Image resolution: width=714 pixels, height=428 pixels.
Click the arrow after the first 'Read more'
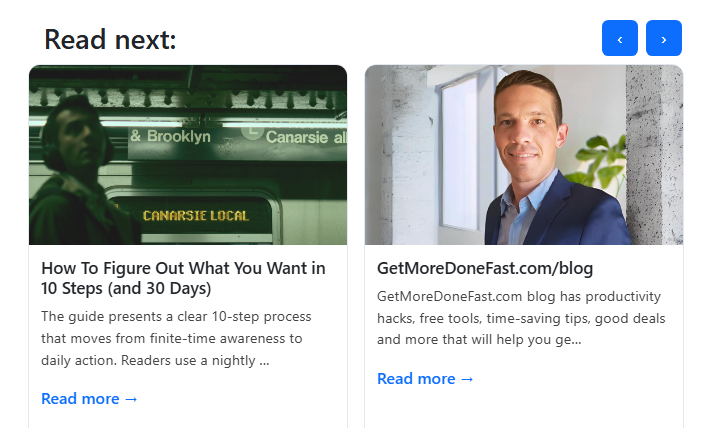[x=131, y=398]
